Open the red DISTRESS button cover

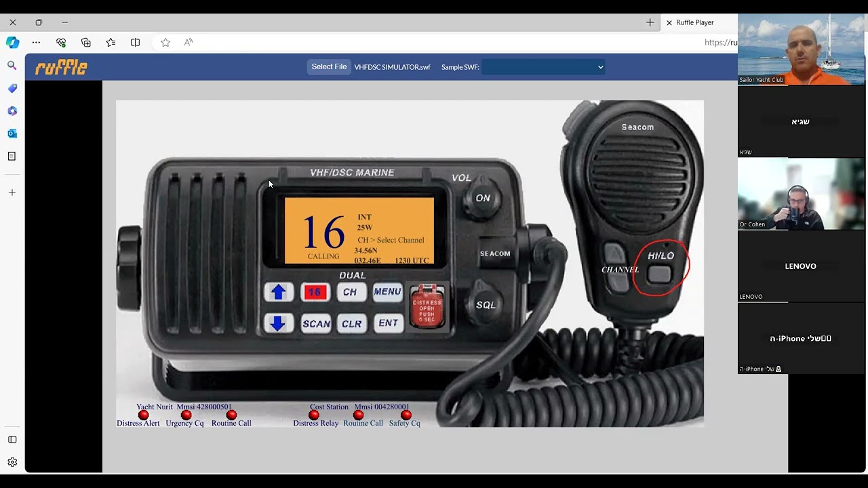tap(427, 307)
